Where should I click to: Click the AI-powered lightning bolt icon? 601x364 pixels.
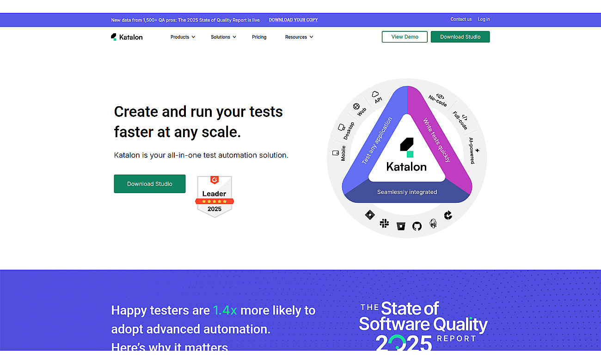pos(478,150)
